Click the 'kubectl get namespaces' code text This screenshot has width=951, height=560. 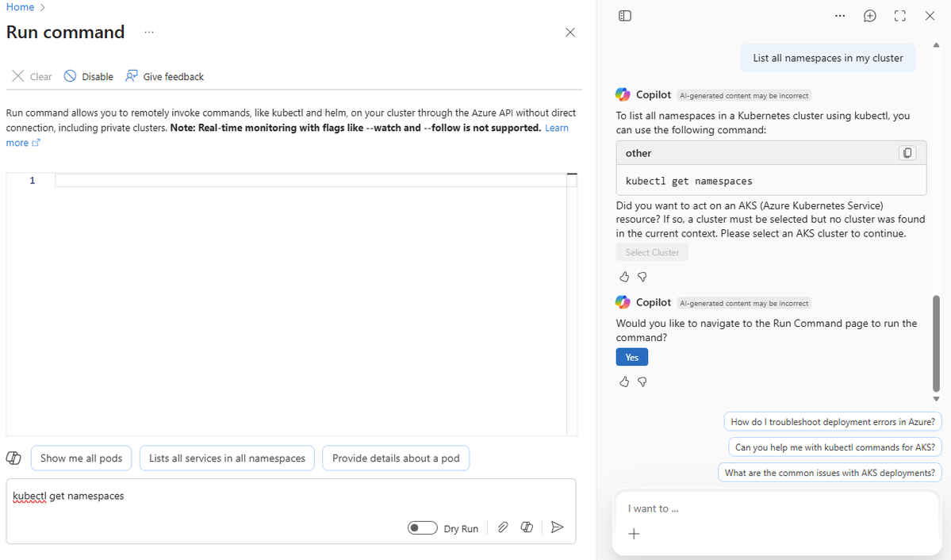coord(688,181)
